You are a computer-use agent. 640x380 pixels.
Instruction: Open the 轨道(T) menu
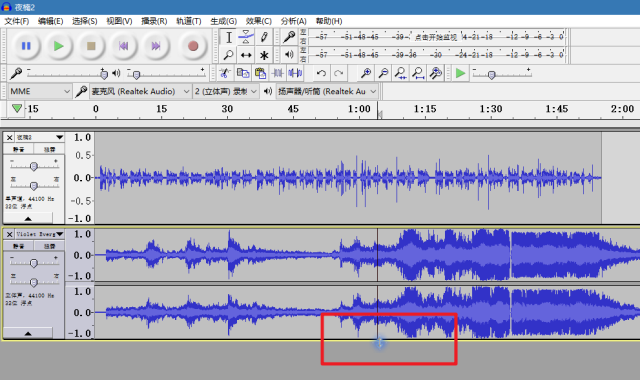[189, 21]
